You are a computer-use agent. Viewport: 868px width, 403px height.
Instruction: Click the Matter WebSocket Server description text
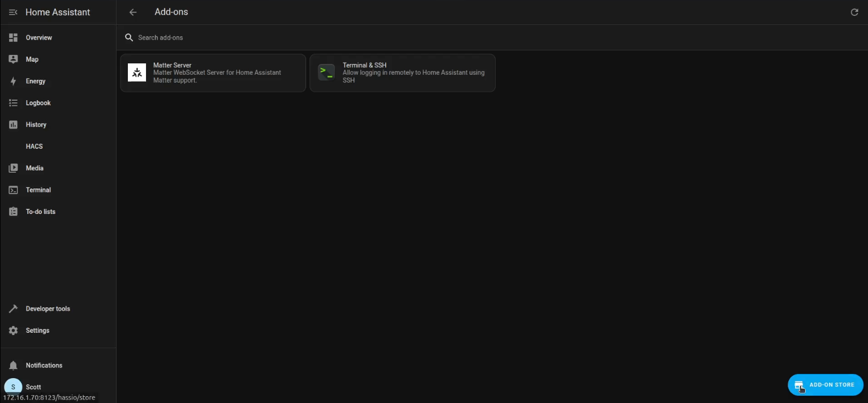coord(217,76)
